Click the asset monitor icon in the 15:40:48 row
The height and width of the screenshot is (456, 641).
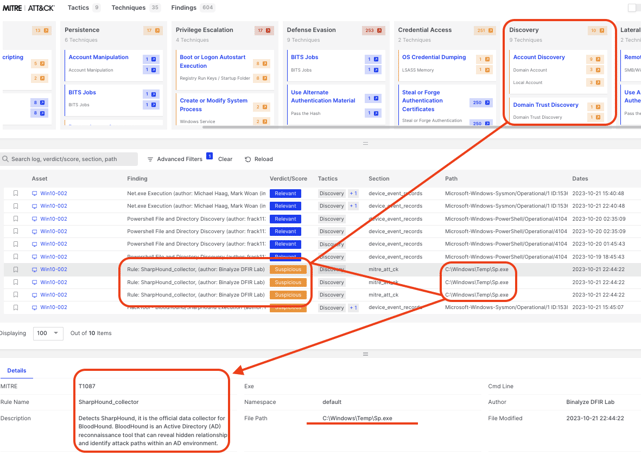click(34, 193)
